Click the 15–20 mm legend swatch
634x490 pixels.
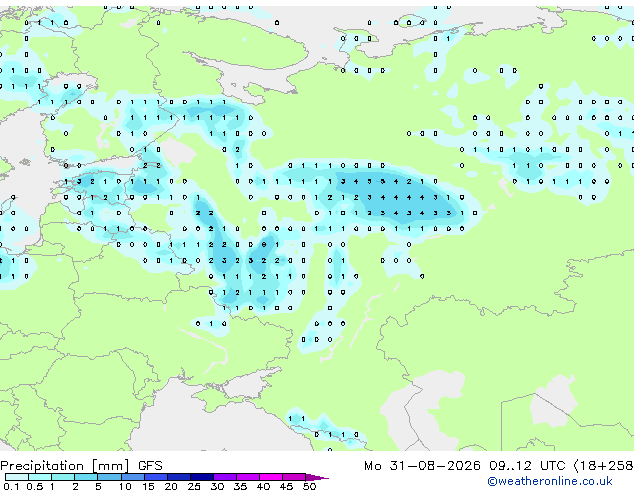155,477
